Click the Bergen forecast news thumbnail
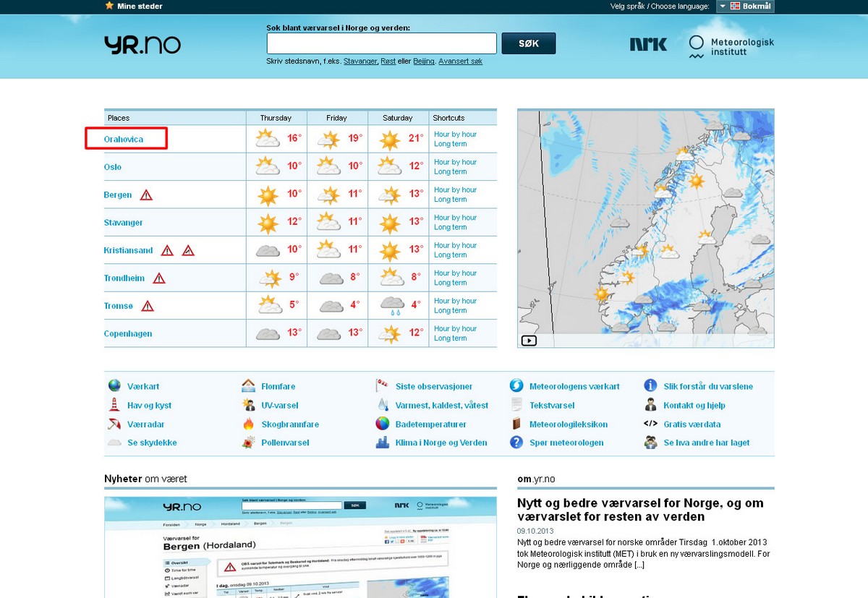 pyautogui.click(x=300, y=547)
